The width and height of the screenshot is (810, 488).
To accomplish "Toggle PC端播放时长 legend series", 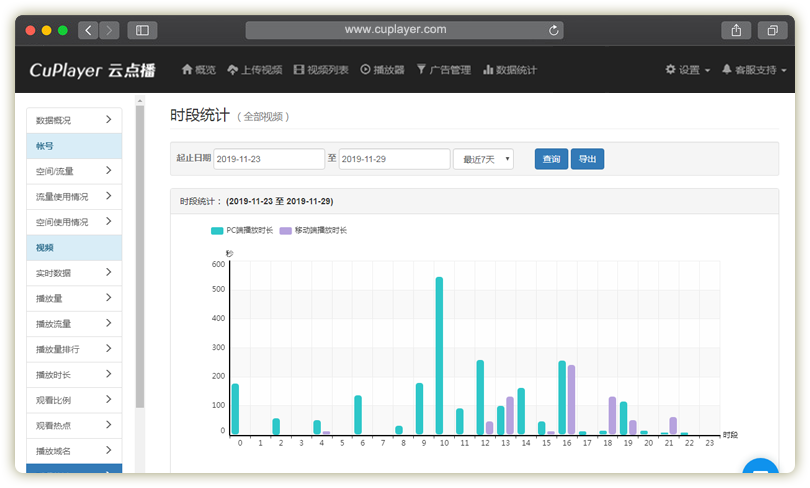I will (x=242, y=230).
